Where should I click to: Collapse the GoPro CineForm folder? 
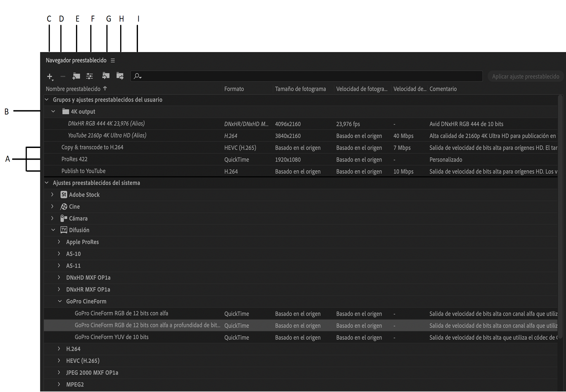pos(59,301)
